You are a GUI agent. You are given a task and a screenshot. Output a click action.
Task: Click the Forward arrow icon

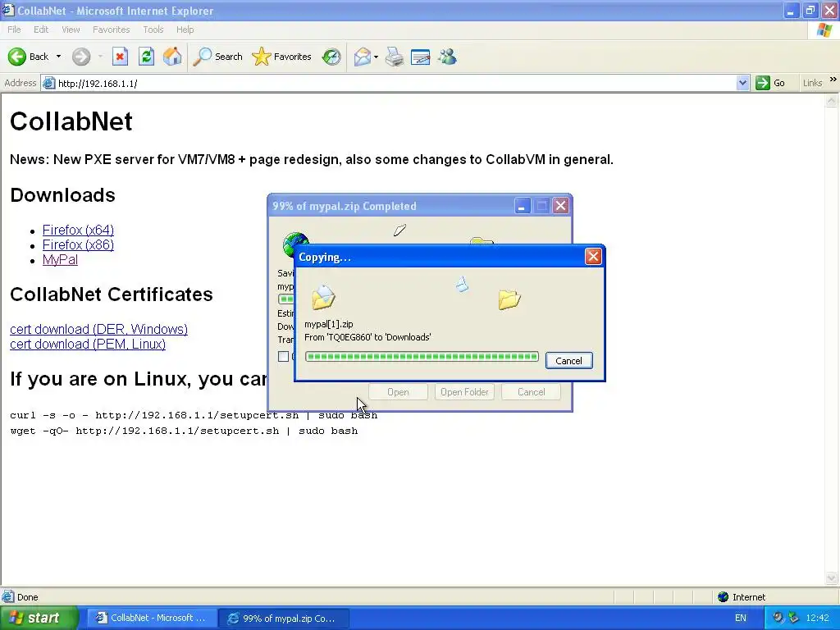(x=81, y=57)
